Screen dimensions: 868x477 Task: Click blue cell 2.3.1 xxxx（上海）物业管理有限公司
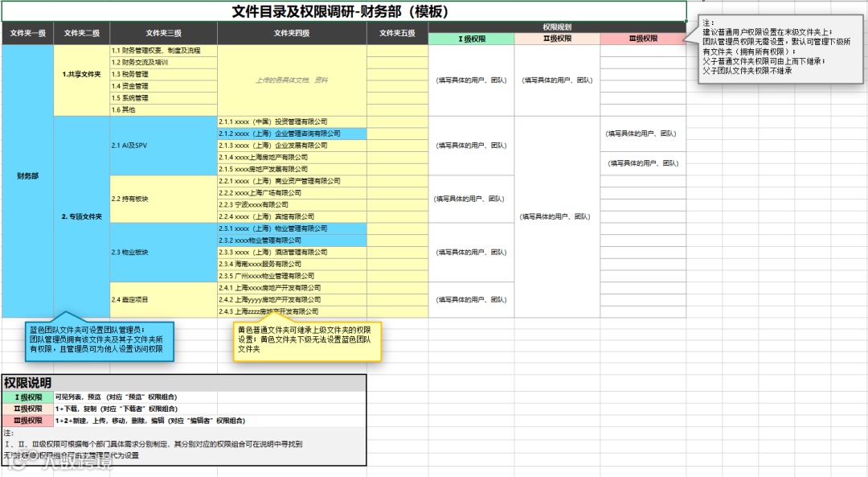(292, 228)
